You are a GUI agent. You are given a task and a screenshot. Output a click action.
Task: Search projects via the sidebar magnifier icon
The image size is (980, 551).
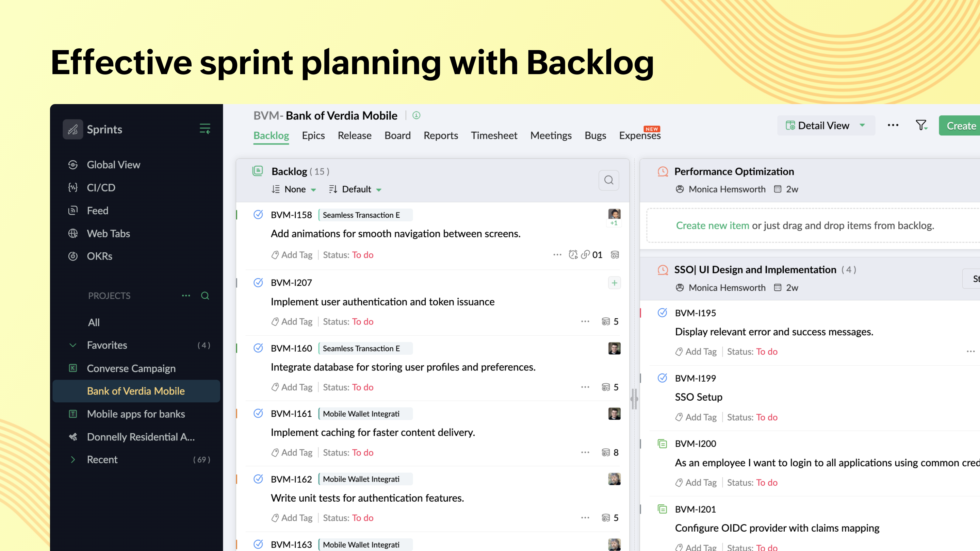pyautogui.click(x=205, y=296)
